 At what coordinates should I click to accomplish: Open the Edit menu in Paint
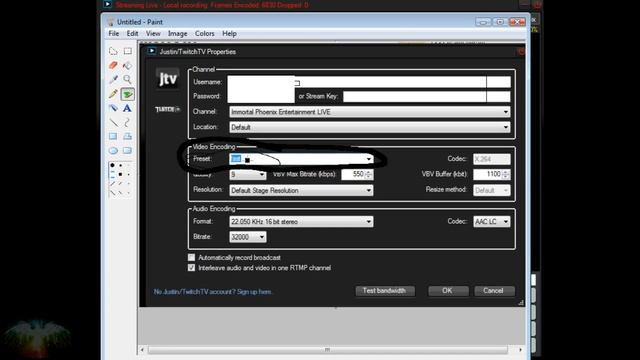coord(132,33)
